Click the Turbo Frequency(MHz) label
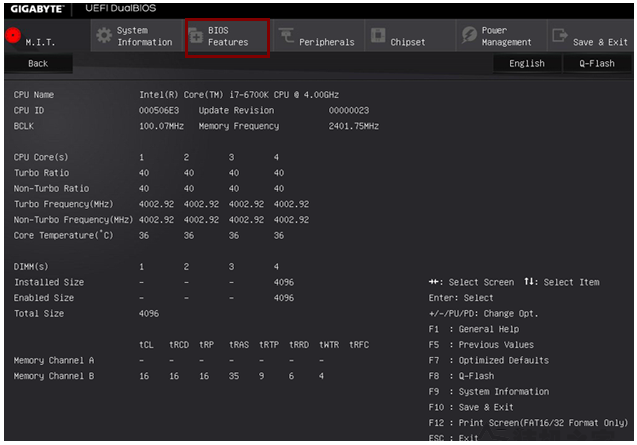The image size is (637, 445). 64,204
